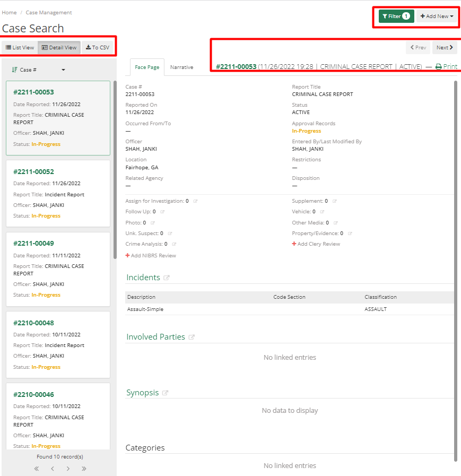Image resolution: width=461 pixels, height=476 pixels.
Task: Switch to the Narrative tab
Action: 181,67
